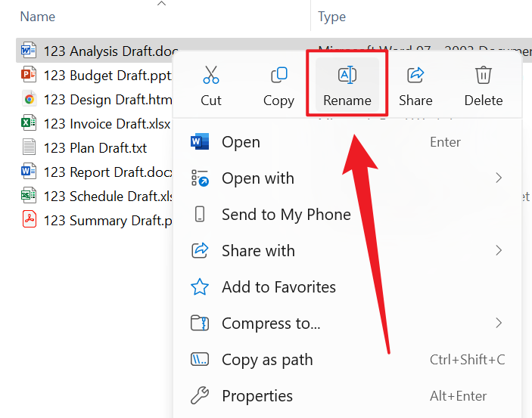Expand the Compress to submenu arrow
Image resolution: width=532 pixels, height=418 pixels.
coord(499,324)
